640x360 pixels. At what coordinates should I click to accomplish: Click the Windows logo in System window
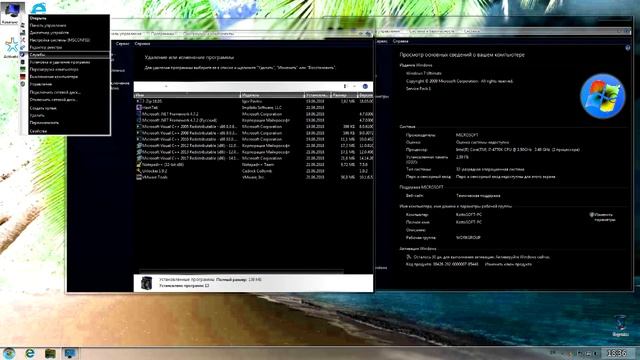click(x=602, y=96)
